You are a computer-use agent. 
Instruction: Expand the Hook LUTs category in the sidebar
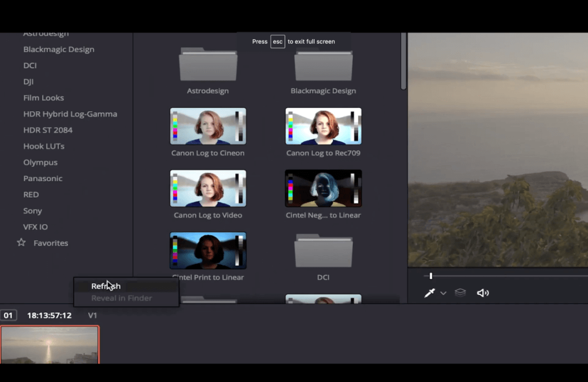coord(44,146)
